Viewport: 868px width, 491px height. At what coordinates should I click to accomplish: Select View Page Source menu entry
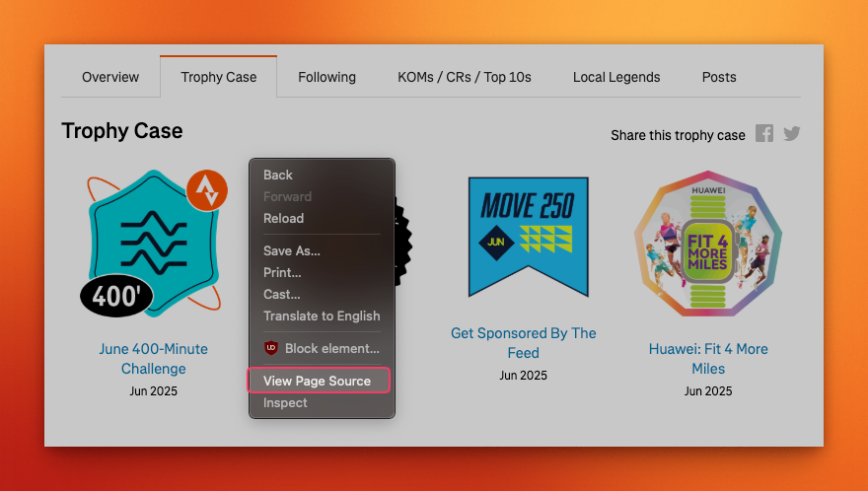(x=319, y=381)
